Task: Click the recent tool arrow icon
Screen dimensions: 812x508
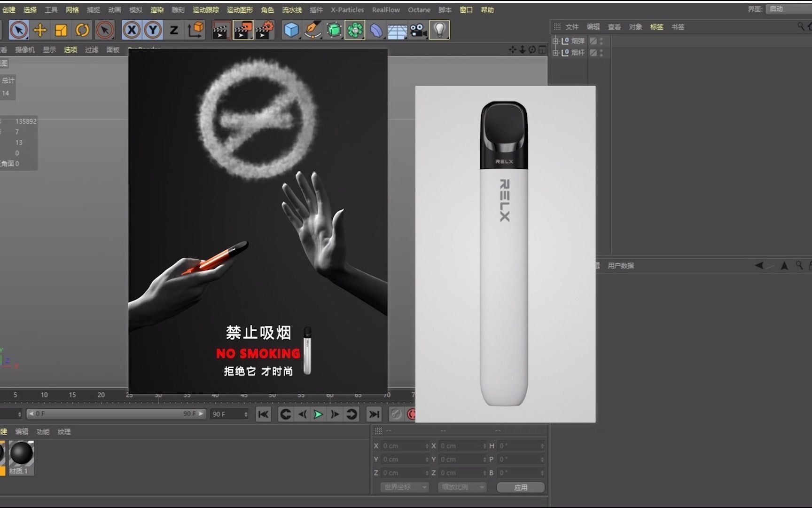Action: pyautogui.click(x=104, y=30)
